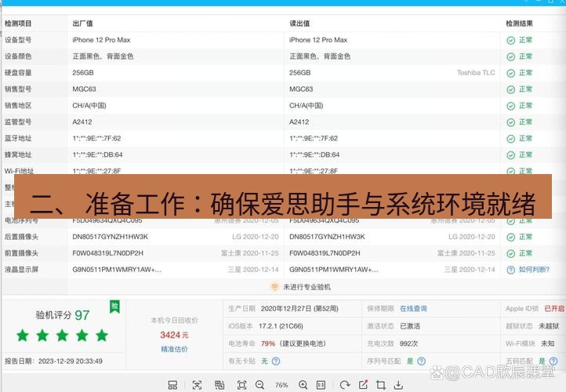
Task: Click factory serial DN80517GYNZH1HW3K
Action: coord(110,237)
